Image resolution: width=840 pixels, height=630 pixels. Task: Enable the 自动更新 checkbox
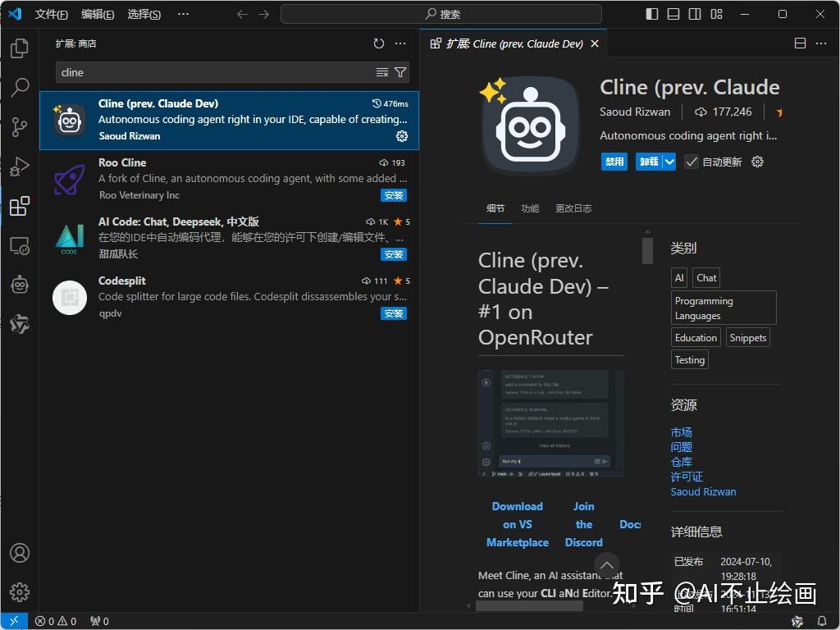coord(692,162)
